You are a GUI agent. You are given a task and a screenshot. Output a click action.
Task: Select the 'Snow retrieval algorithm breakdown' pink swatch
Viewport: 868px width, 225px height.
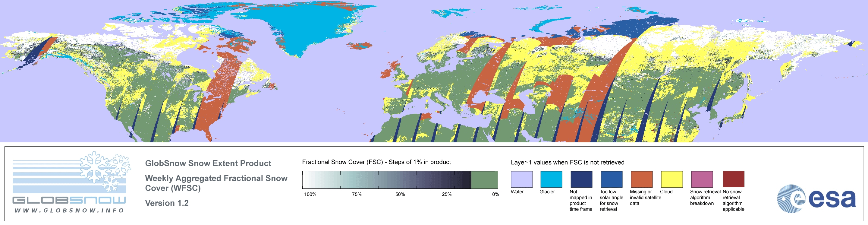(702, 179)
